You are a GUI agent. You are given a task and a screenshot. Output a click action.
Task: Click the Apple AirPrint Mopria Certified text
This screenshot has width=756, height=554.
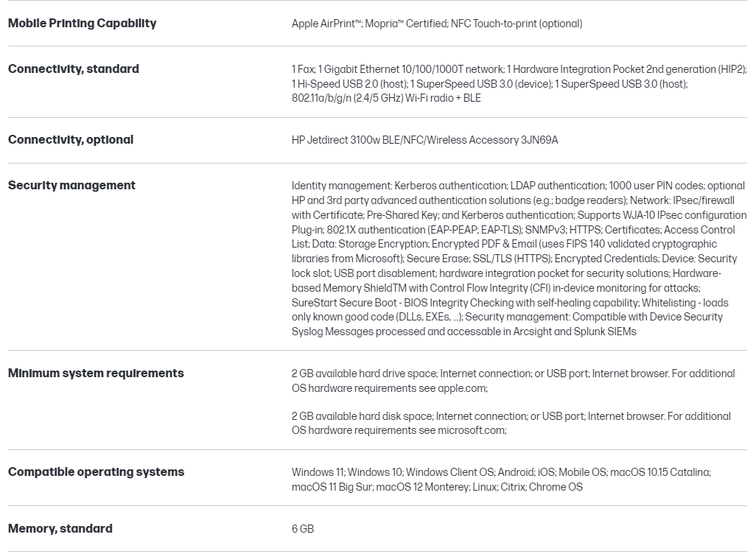436,24
